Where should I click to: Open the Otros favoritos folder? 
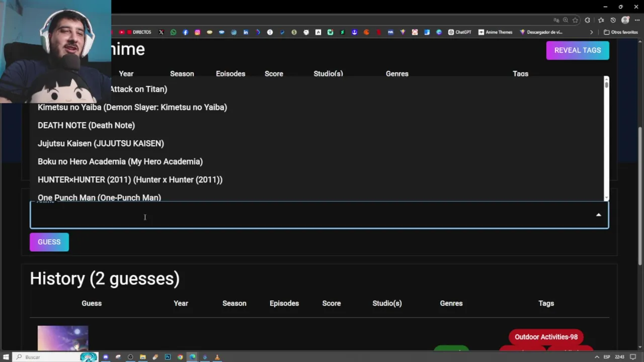click(621, 32)
